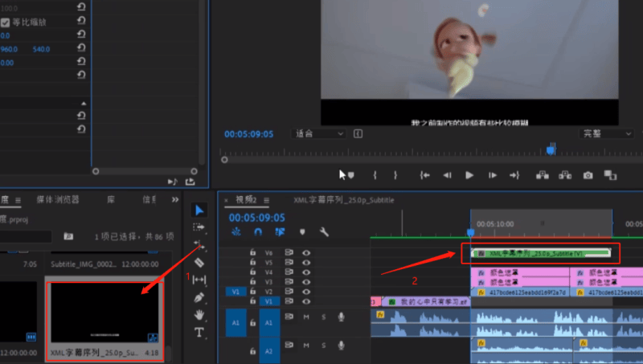Switch to the 媒体浏览器 tab

coord(58,199)
